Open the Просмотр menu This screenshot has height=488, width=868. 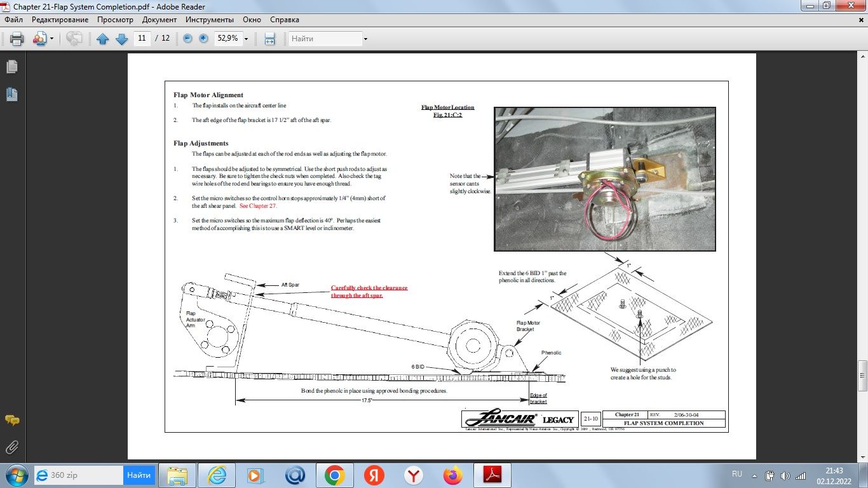point(115,20)
